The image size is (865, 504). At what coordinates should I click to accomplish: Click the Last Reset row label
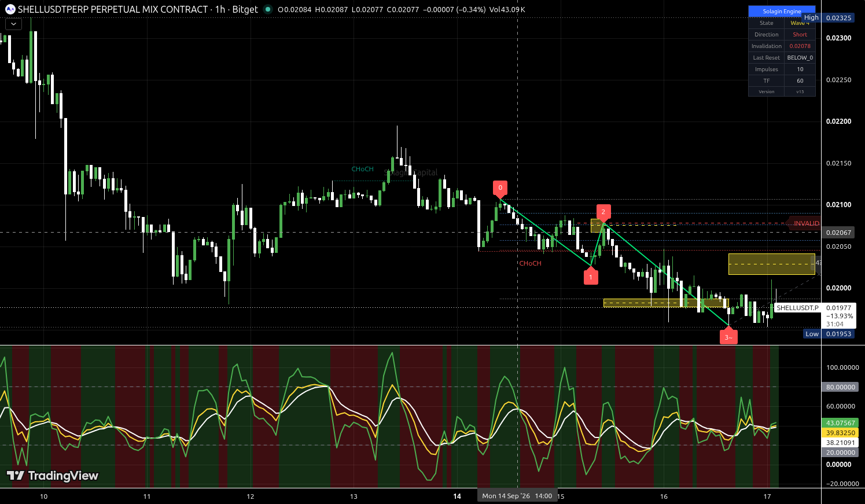[x=766, y=58]
